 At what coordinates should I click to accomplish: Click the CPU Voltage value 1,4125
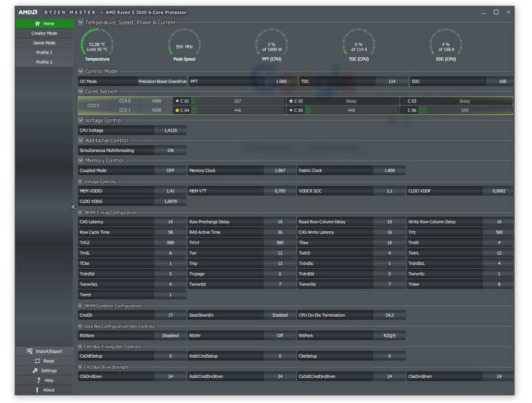coord(170,130)
